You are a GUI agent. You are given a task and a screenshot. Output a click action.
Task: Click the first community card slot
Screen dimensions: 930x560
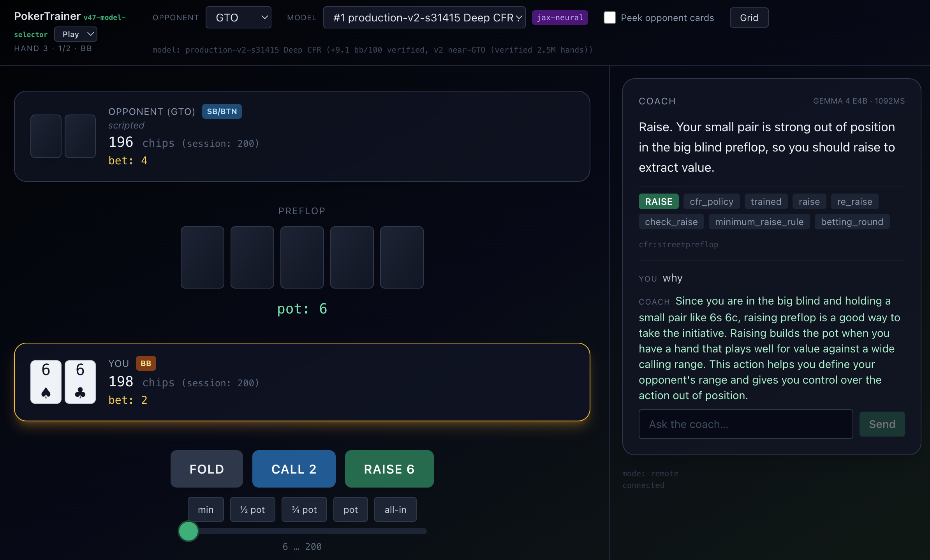coord(203,257)
